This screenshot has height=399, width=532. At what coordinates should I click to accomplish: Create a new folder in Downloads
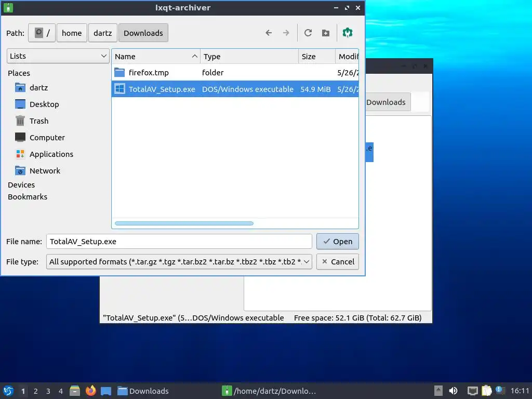326,33
